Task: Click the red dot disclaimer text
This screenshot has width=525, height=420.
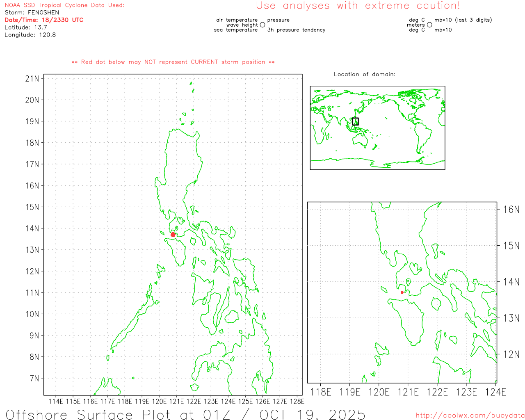Action: click(x=173, y=62)
